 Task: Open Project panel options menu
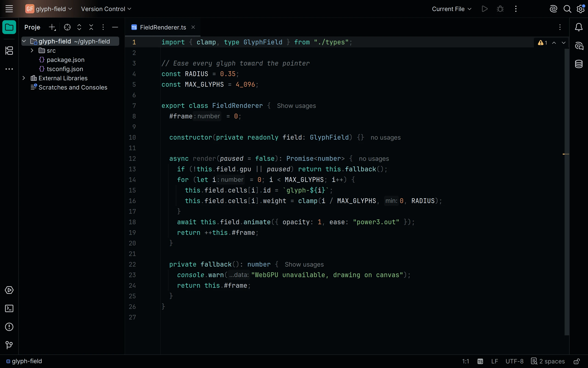tap(103, 27)
